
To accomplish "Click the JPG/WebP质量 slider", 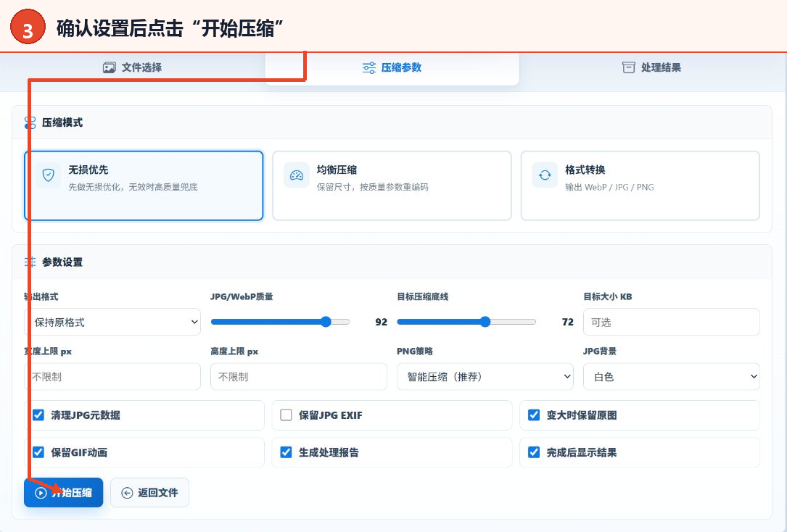I will tap(280, 322).
